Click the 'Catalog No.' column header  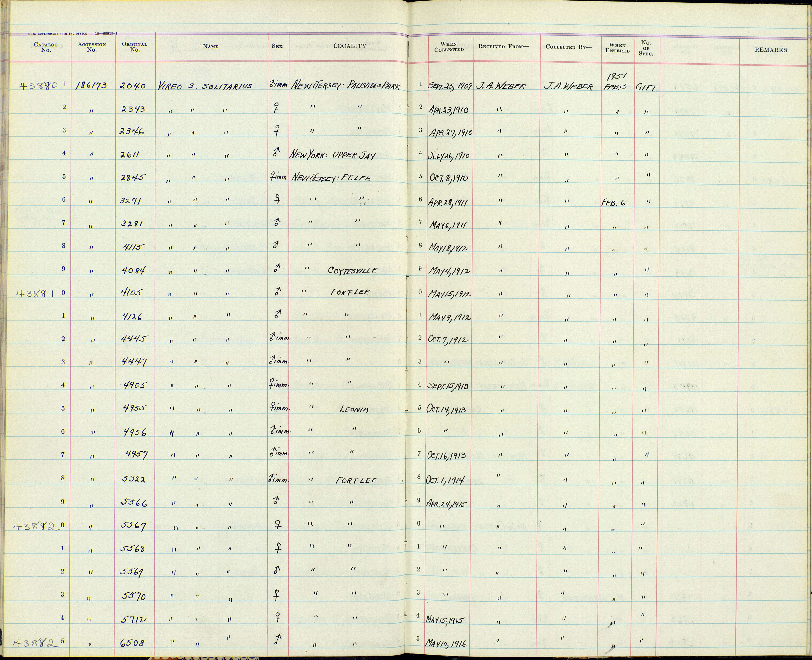pos(46,47)
